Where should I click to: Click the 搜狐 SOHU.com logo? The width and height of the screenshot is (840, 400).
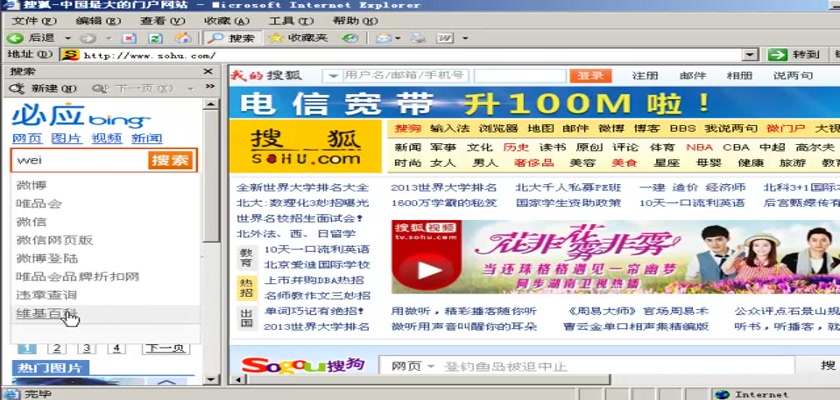pyautogui.click(x=306, y=146)
